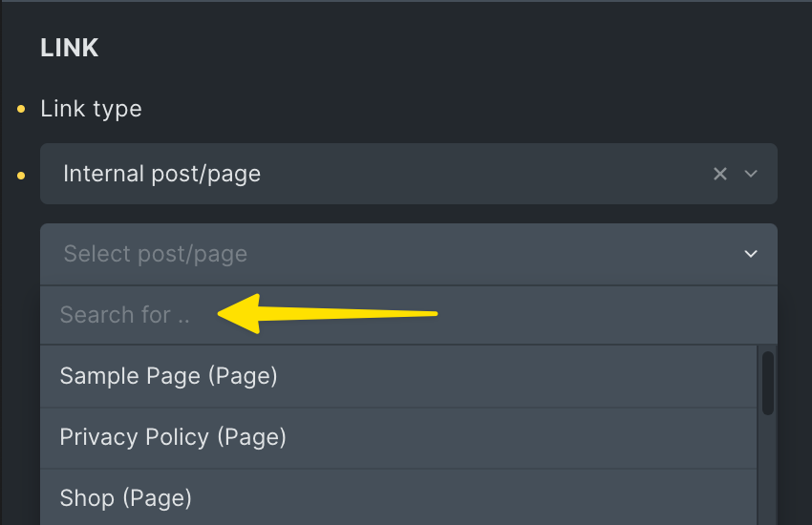Click the LINK section heading
This screenshot has height=525, width=812.
(x=70, y=48)
